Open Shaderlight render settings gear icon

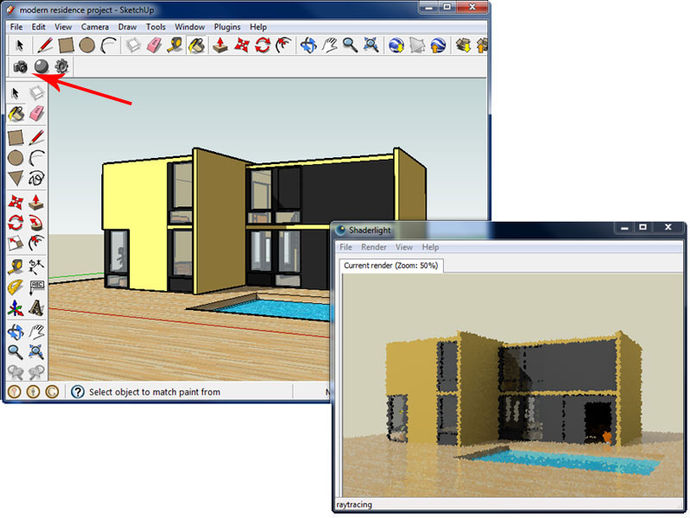click(62, 66)
